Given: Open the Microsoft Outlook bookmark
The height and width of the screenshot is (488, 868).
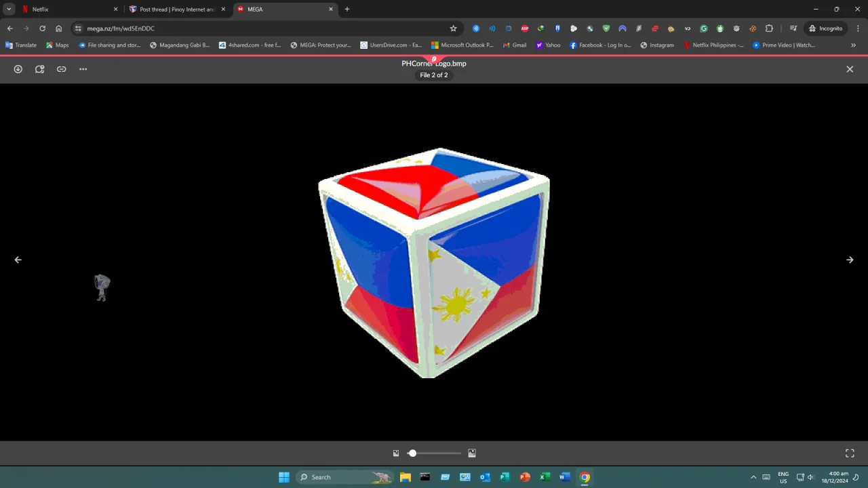Looking at the screenshot, I should [x=462, y=45].
